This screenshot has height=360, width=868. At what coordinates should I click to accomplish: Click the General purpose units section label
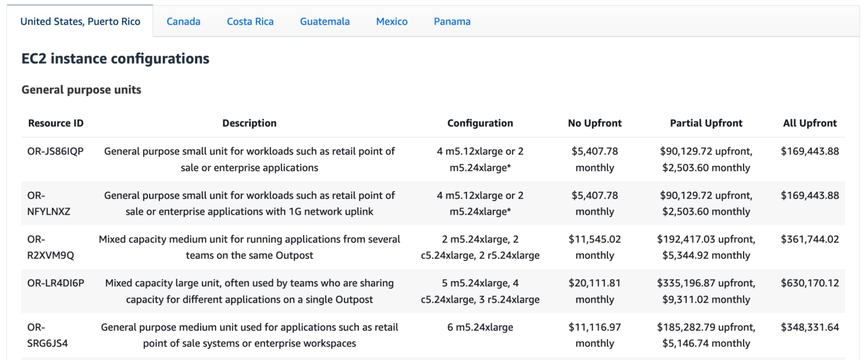[x=81, y=89]
